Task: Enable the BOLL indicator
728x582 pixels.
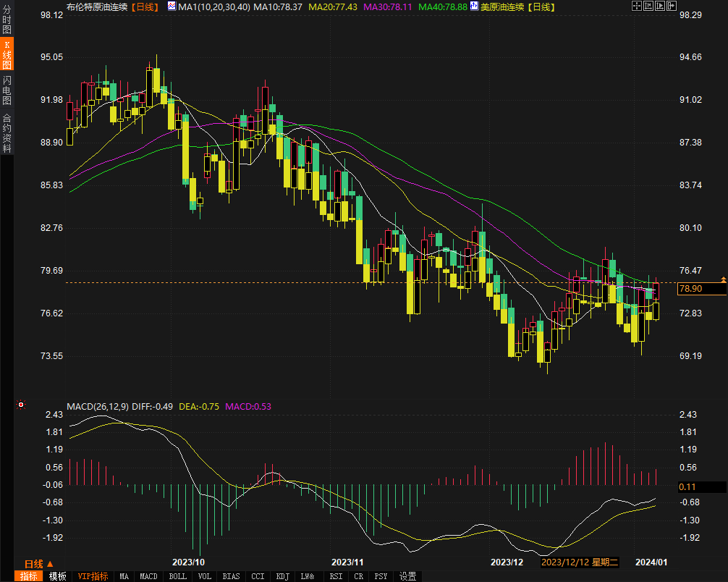Action: (x=177, y=576)
